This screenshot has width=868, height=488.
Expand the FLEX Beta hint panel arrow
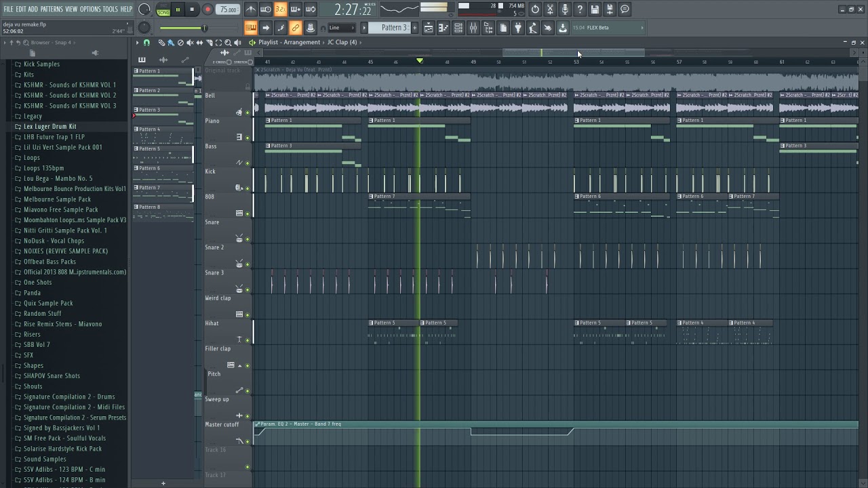coord(642,28)
